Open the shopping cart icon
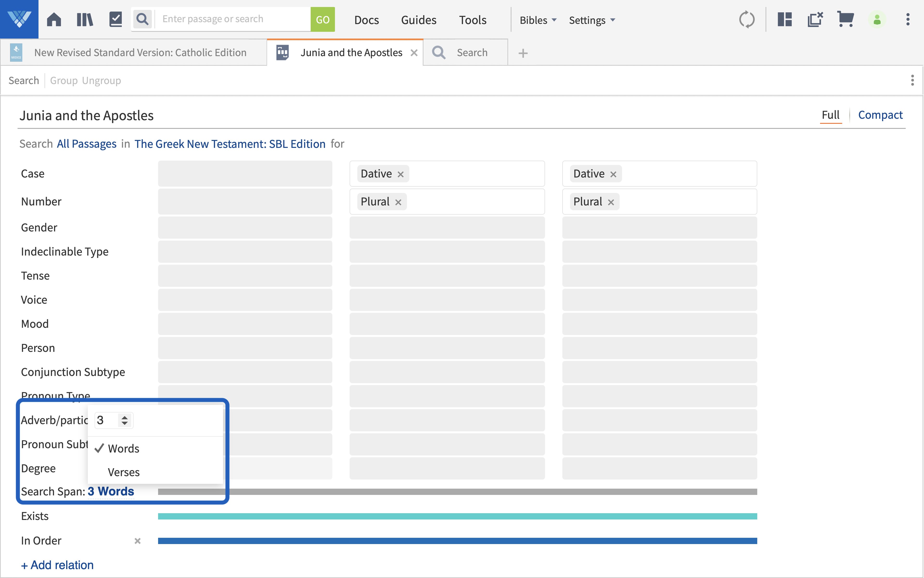924x578 pixels. pyautogui.click(x=845, y=19)
